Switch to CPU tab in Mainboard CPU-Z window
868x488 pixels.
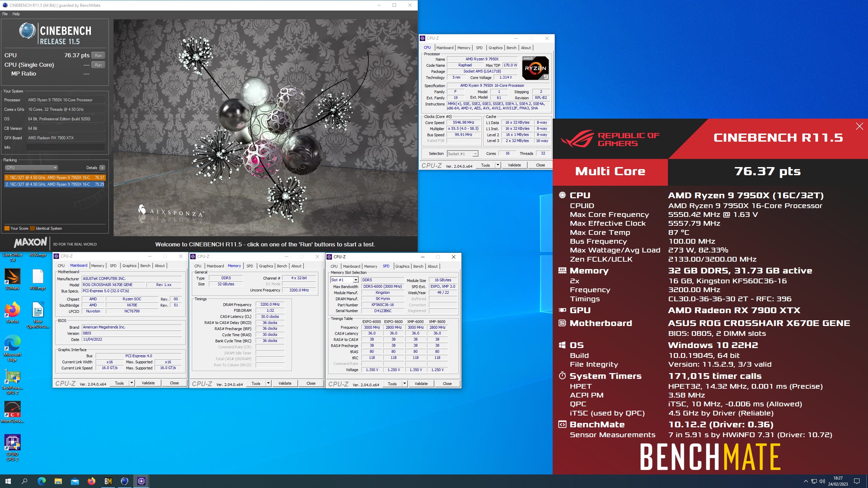click(61, 266)
